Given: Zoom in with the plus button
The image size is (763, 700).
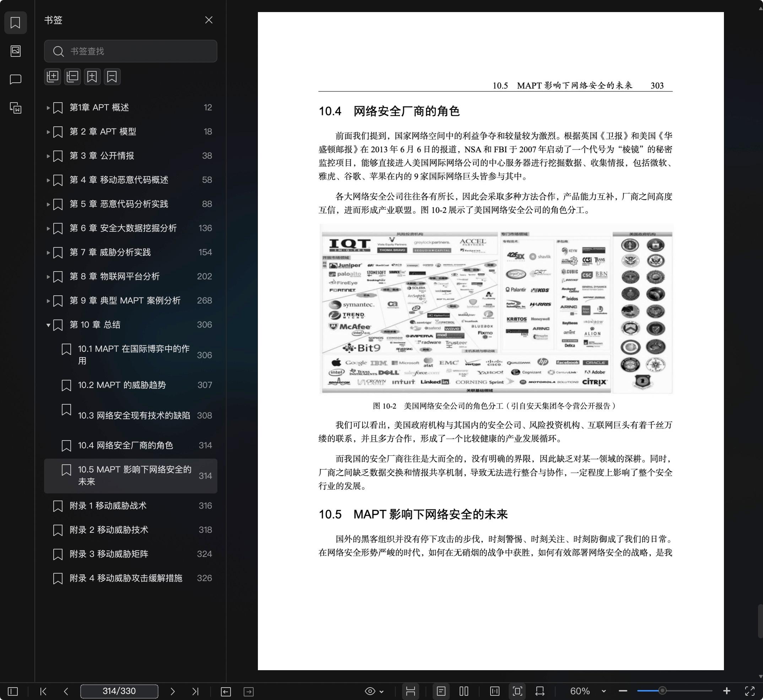Looking at the screenshot, I should [x=727, y=691].
